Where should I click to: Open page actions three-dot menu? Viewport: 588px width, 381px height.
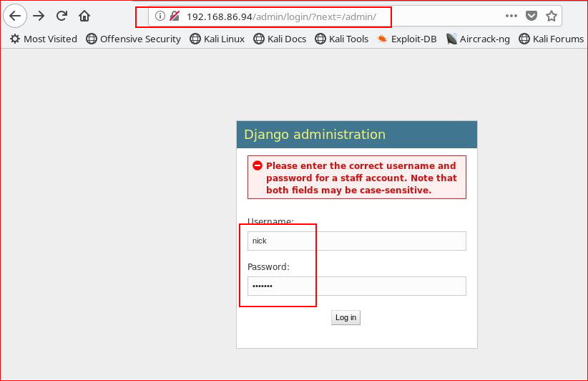[511, 16]
